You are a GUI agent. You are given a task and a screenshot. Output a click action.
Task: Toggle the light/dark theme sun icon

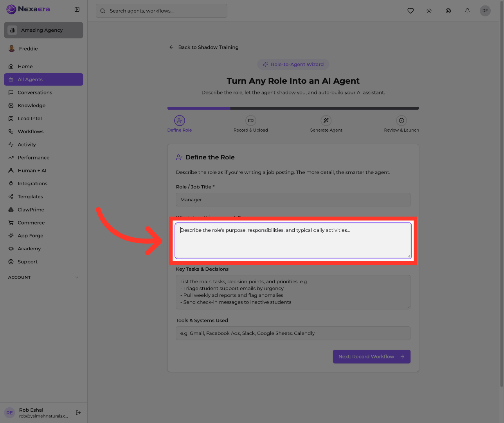(x=429, y=11)
